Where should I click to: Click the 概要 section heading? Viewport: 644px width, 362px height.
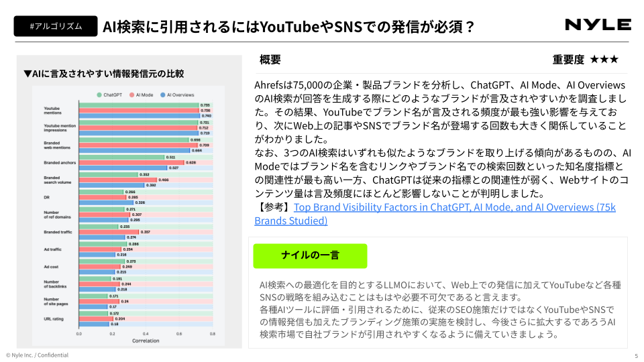tap(270, 60)
